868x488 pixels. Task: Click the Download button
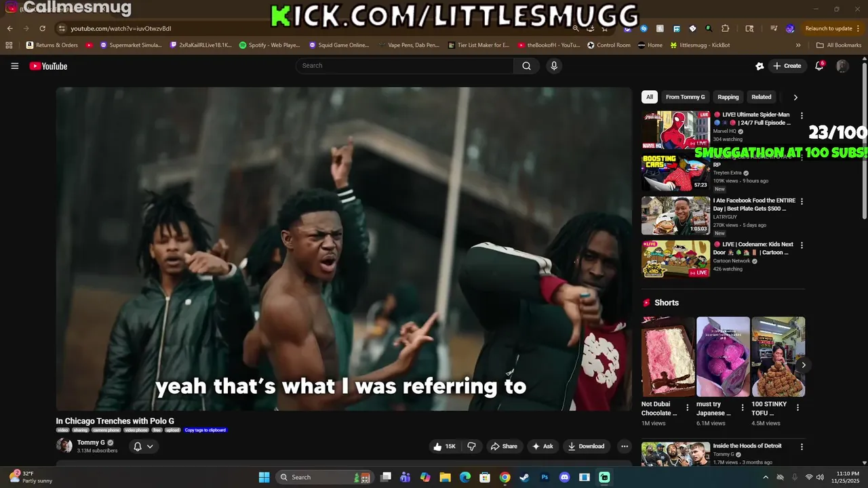point(586,446)
